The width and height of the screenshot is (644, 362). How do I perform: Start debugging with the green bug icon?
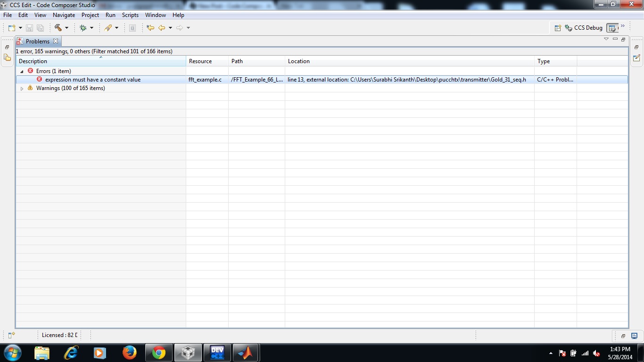click(83, 28)
